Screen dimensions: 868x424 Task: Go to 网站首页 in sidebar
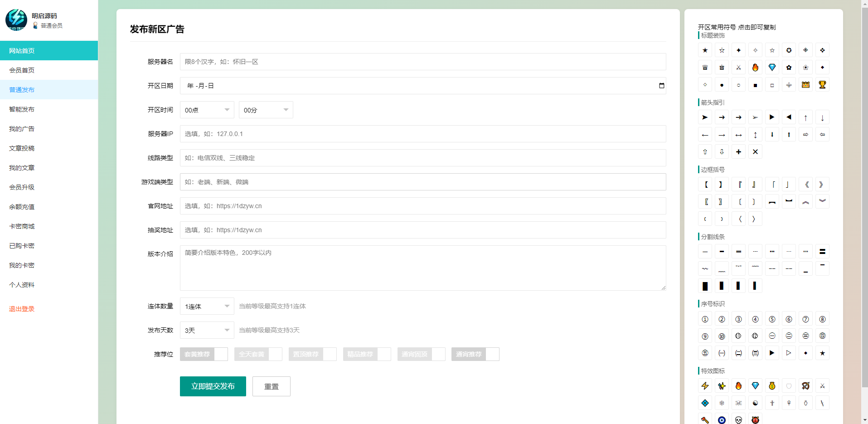click(49, 51)
